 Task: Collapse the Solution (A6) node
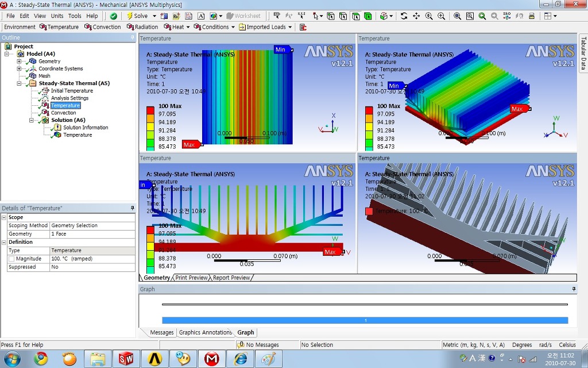click(x=32, y=120)
